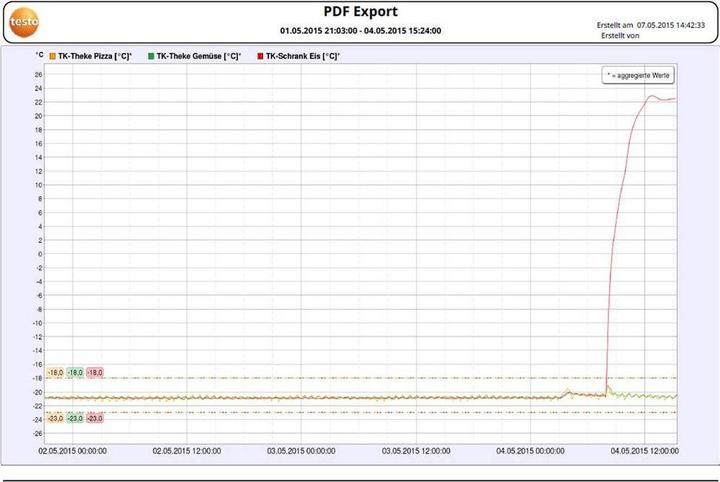Toggle the TK-Theke Pizza series label
Image resolution: width=720 pixels, height=482 pixels.
click(x=94, y=57)
